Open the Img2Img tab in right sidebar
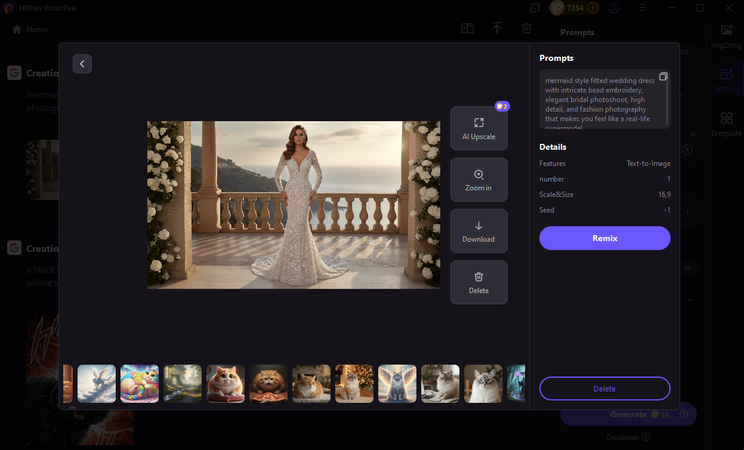 point(726,37)
